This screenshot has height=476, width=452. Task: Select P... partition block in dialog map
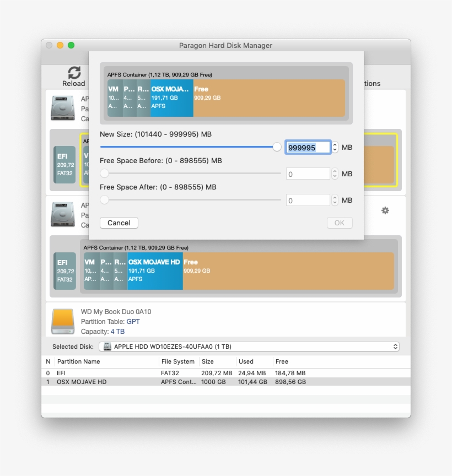pyautogui.click(x=130, y=98)
